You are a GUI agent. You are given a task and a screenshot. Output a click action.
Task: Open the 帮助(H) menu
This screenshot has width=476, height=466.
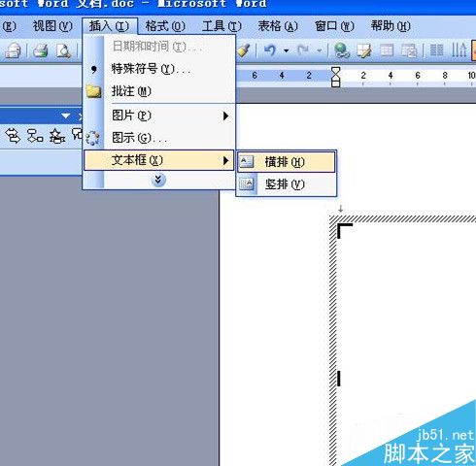pyautogui.click(x=391, y=26)
